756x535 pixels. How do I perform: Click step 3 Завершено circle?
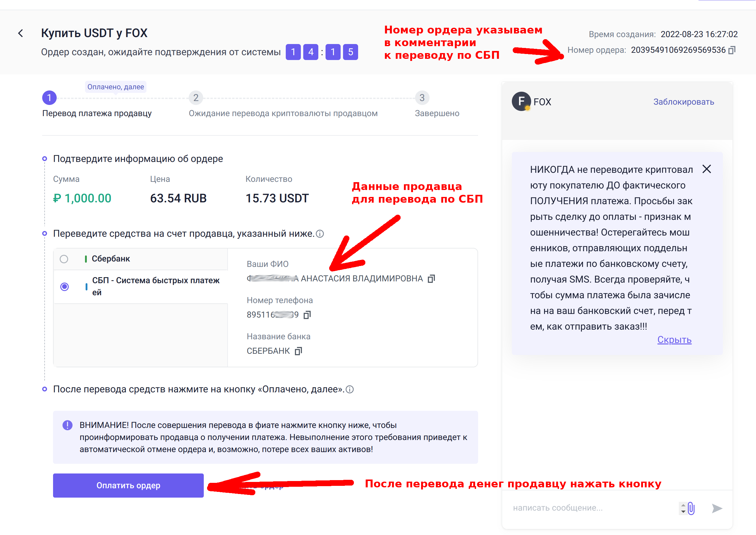point(422,98)
